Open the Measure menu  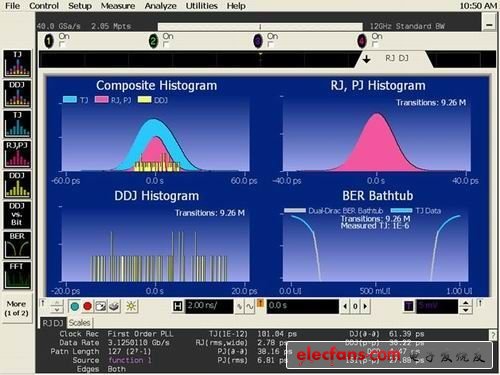tap(118, 6)
